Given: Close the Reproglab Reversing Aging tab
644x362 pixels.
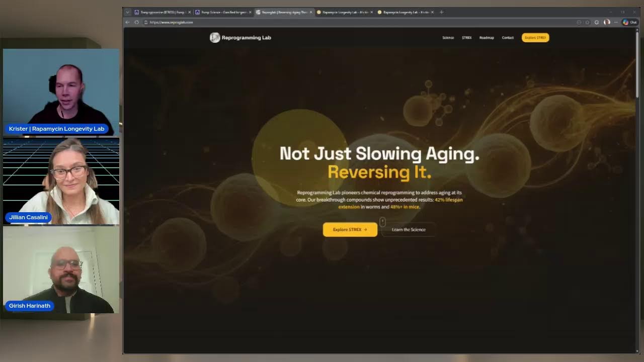Looking at the screenshot, I should [x=311, y=12].
